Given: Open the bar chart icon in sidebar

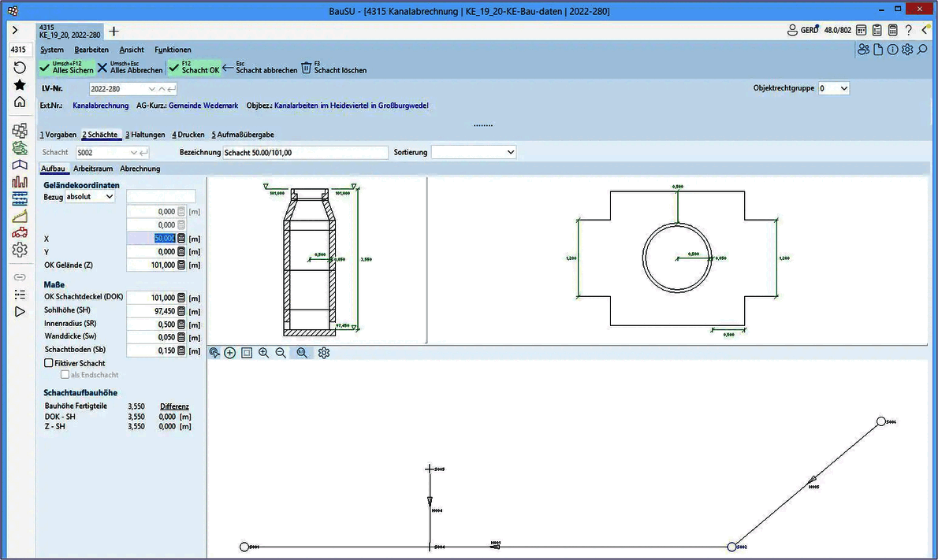Looking at the screenshot, I should click(x=20, y=181).
